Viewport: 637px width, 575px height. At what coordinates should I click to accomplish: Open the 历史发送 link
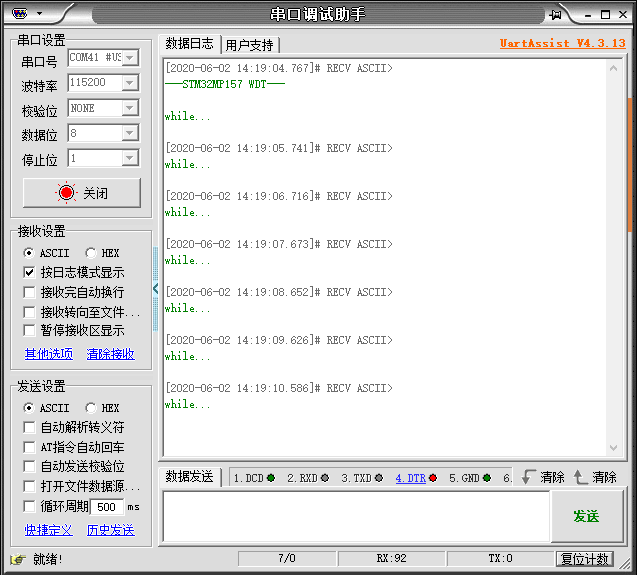point(110,530)
